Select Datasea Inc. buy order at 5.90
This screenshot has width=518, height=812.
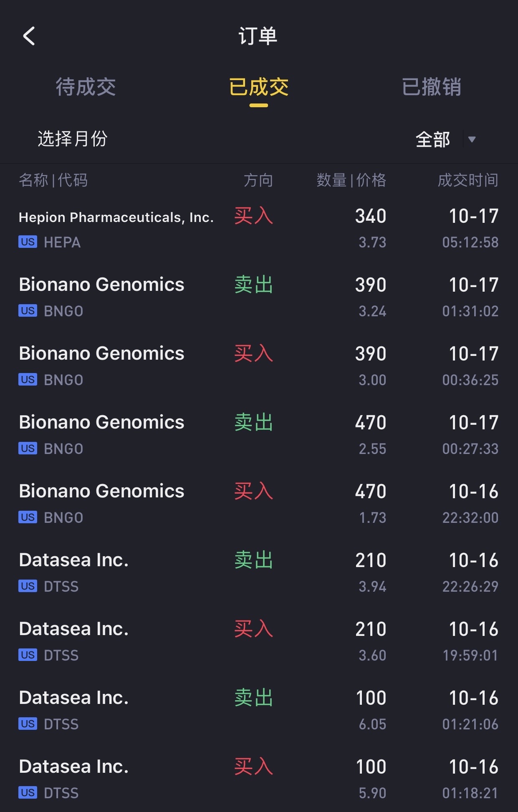74,767
